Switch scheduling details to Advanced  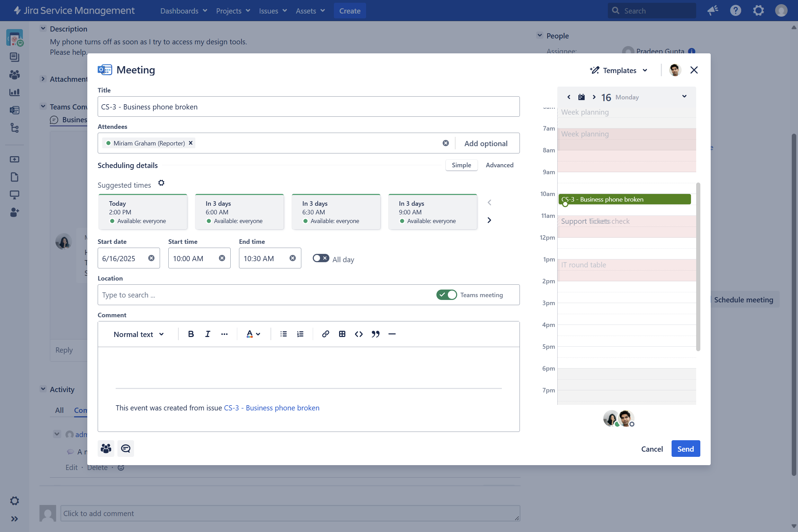pyautogui.click(x=499, y=165)
